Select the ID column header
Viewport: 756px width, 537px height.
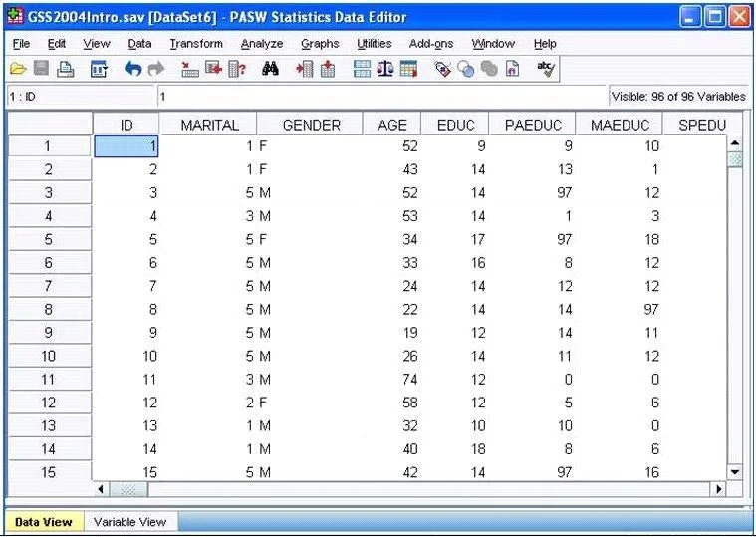tap(126, 125)
